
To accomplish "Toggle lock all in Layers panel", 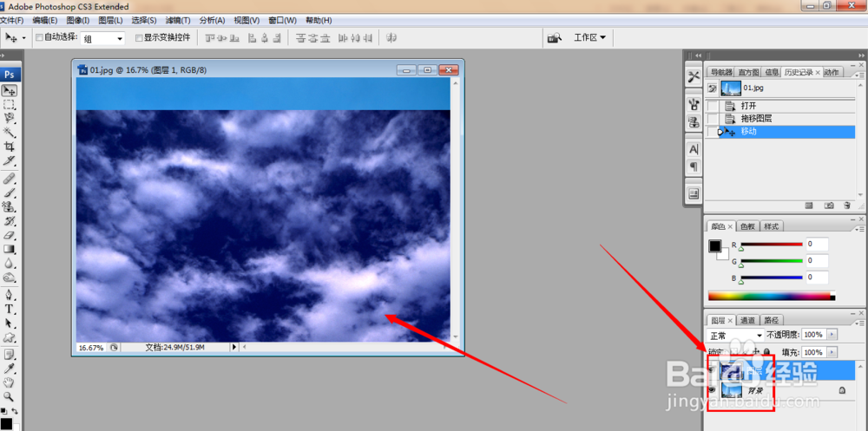I will pos(766,352).
